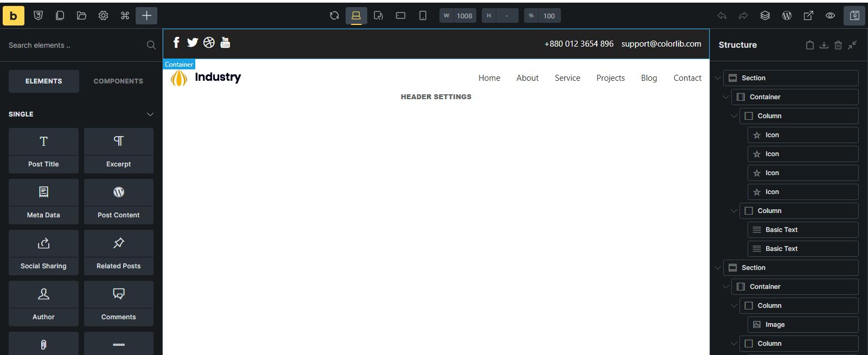Viewport: 868px width, 355px height.
Task: Click the Post Title element button
Action: pos(43,151)
